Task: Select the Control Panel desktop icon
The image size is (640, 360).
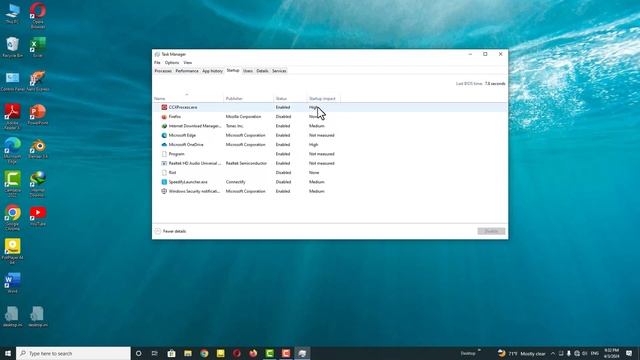Action: (x=12, y=81)
